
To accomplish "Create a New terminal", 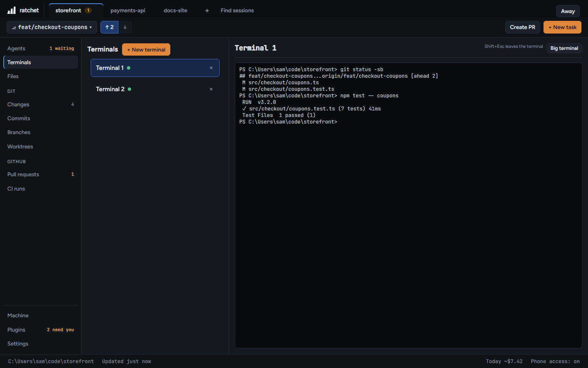I will coord(146,49).
